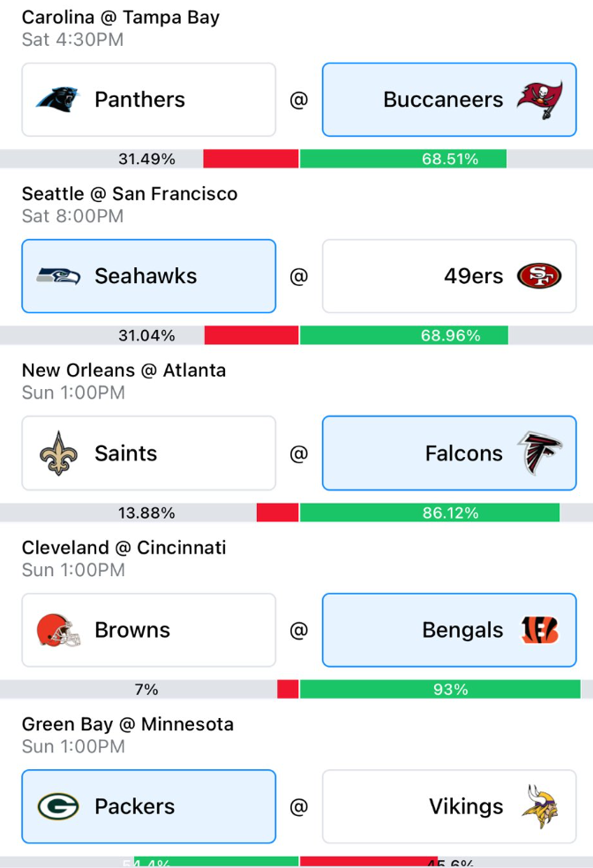Click the 13.88% red Saints bar
This screenshot has width=593, height=868.
[277, 513]
